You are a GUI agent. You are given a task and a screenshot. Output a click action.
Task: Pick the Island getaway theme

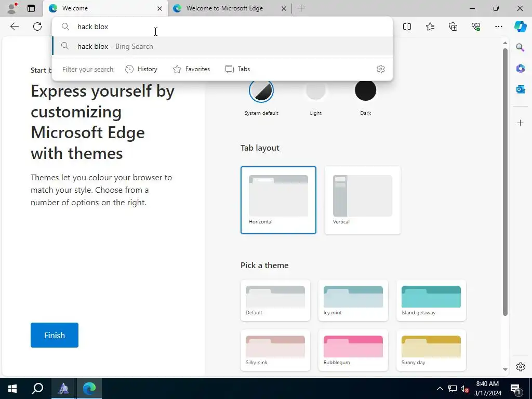point(431,300)
